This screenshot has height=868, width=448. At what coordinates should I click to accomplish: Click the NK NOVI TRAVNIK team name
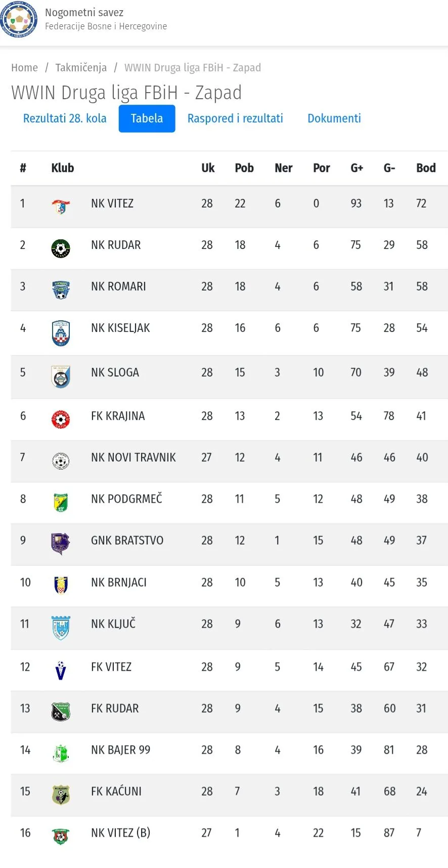[133, 458]
